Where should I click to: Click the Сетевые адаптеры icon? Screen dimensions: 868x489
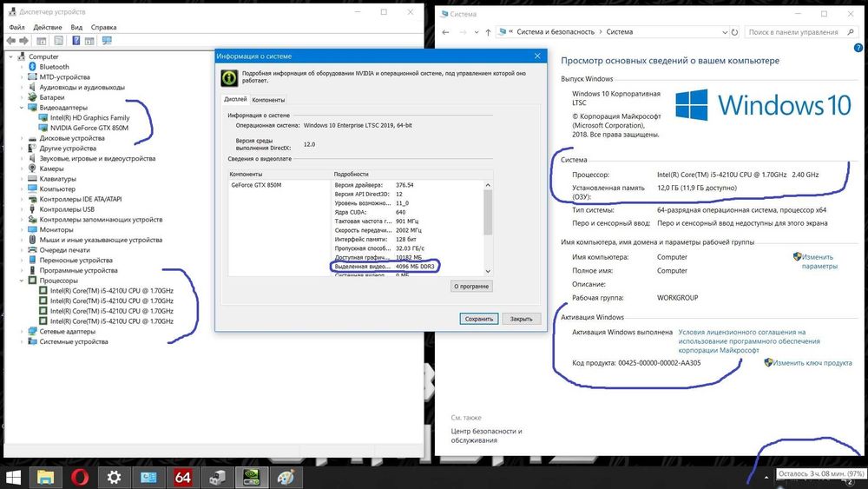pyautogui.click(x=32, y=331)
